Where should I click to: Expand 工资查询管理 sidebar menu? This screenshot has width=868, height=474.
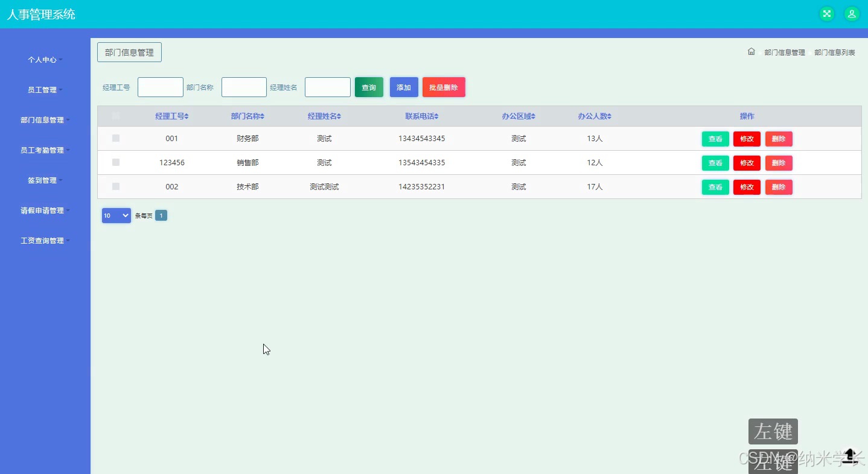(x=45, y=241)
